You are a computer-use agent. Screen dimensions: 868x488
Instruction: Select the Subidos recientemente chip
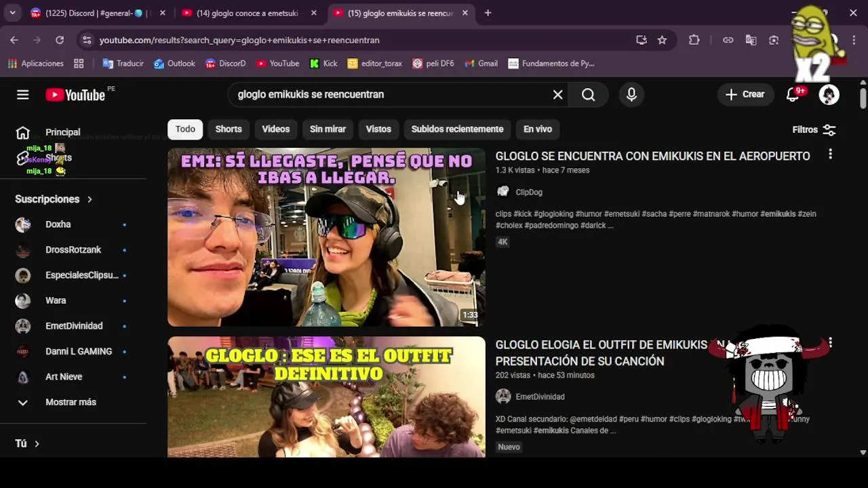(x=457, y=129)
